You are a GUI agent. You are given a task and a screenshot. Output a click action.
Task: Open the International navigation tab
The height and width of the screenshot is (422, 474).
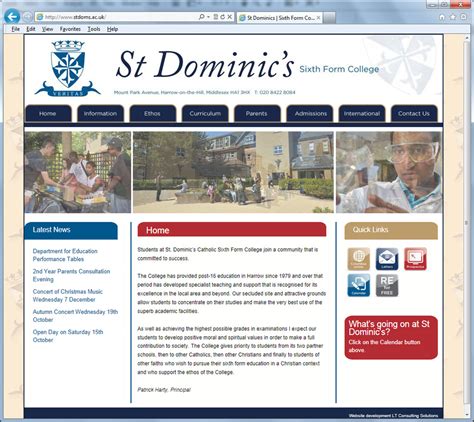pyautogui.click(x=362, y=114)
